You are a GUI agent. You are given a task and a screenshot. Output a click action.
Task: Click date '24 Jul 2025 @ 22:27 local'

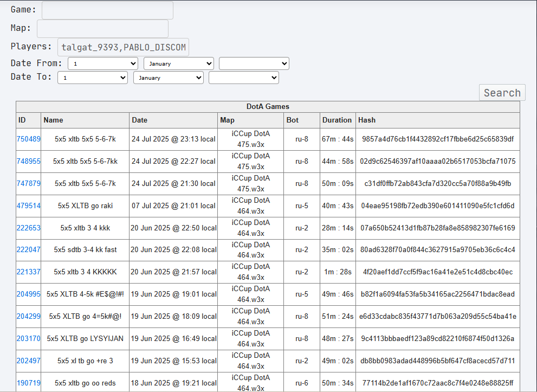(173, 162)
